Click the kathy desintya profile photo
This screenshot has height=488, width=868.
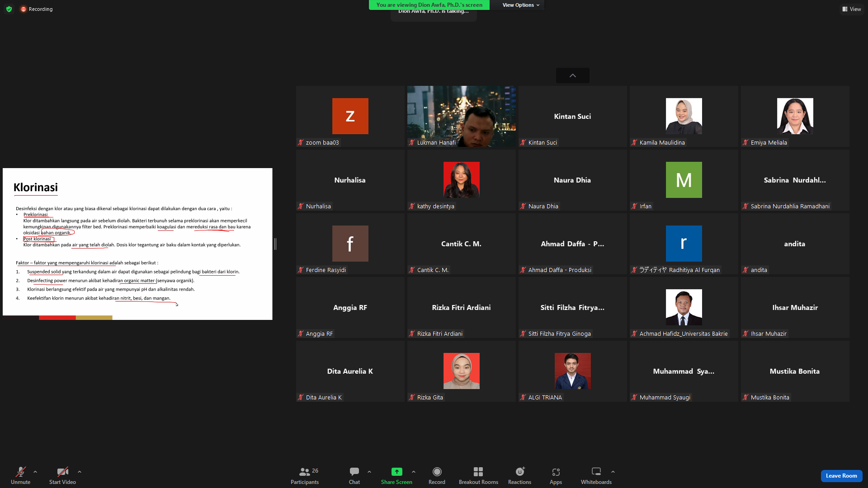(462, 180)
